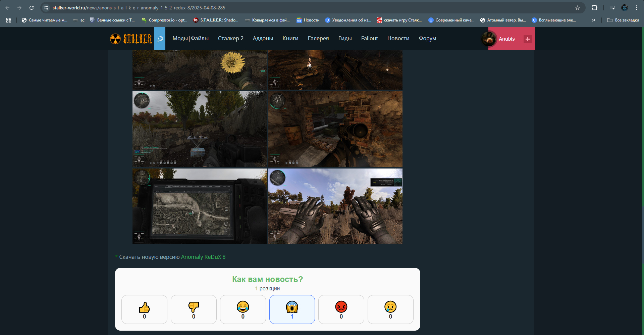644x335 pixels.
Task: Open the 'Самые читаемые м...' bookmark
Action: point(44,20)
